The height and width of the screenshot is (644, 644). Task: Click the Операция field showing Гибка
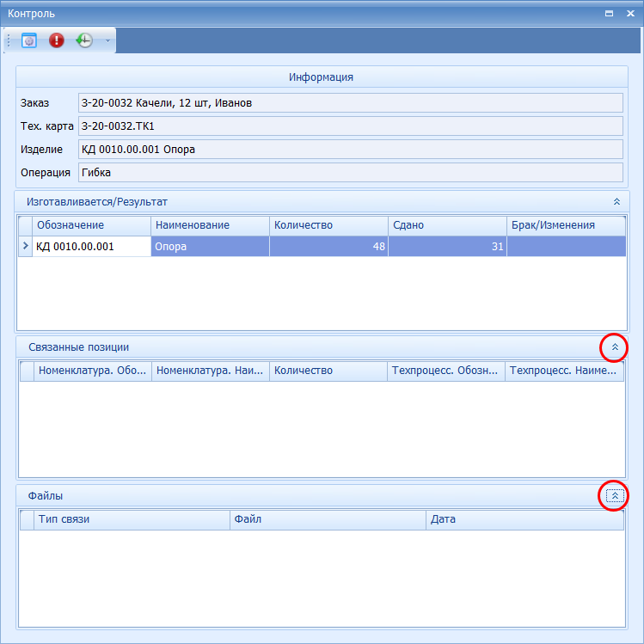[x=350, y=172]
